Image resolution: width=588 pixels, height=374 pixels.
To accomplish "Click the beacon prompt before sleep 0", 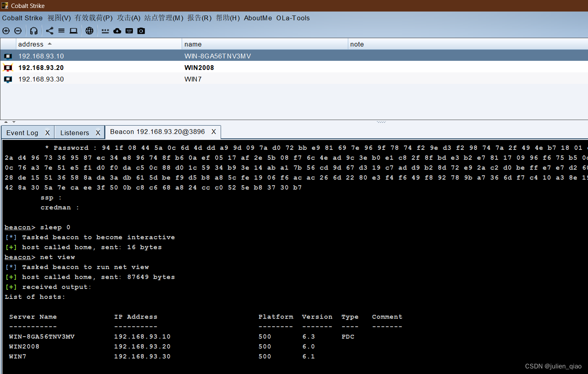I will coord(20,227).
